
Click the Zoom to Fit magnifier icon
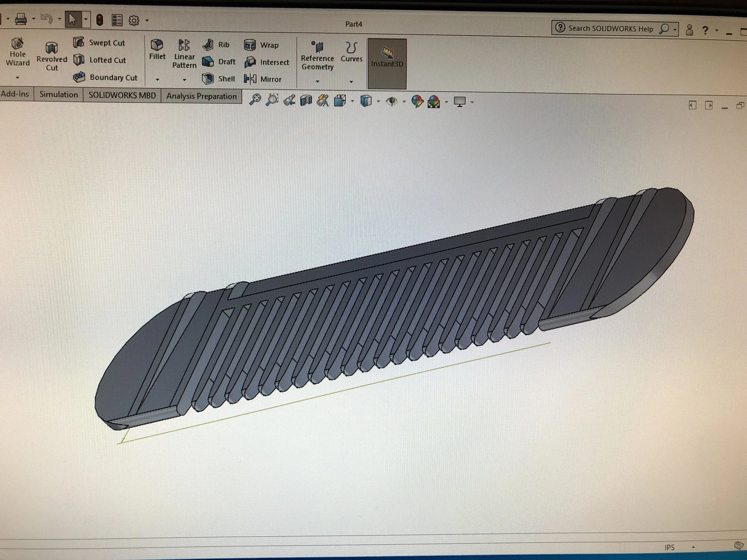255,100
